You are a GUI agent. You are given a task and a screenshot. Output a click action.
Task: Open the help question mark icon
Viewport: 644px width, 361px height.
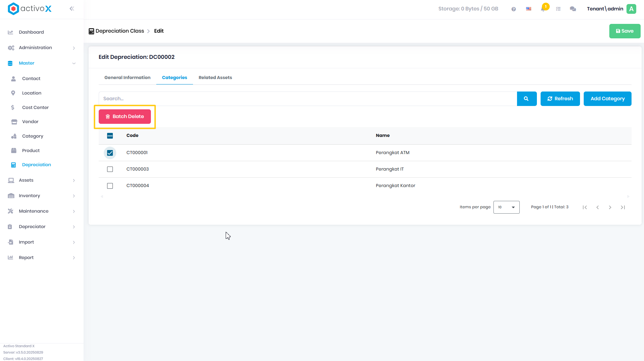514,9
